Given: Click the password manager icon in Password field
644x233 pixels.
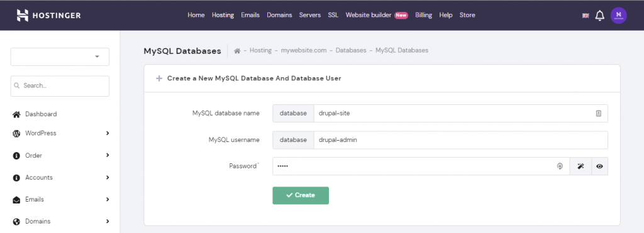Looking at the screenshot, I should click(559, 166).
